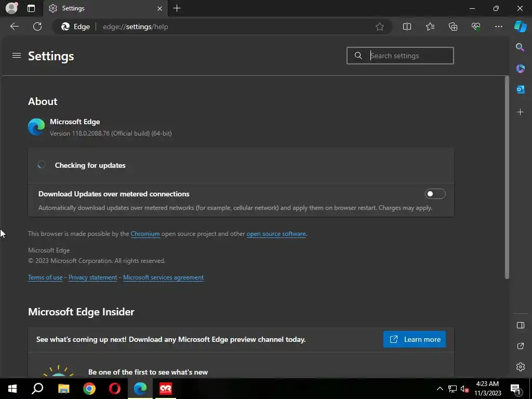Viewport: 532px width, 399px height.
Task: Open a new tab with plus button
Action: click(177, 8)
